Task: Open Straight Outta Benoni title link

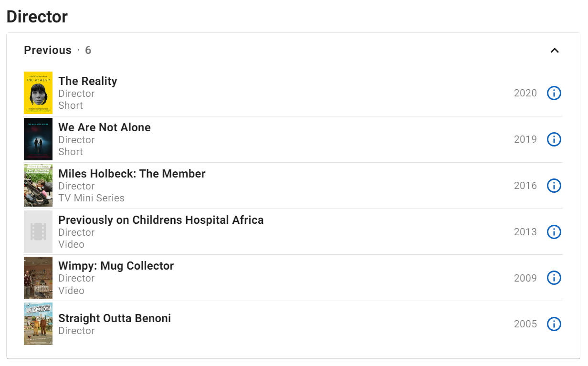Action: 115,318
